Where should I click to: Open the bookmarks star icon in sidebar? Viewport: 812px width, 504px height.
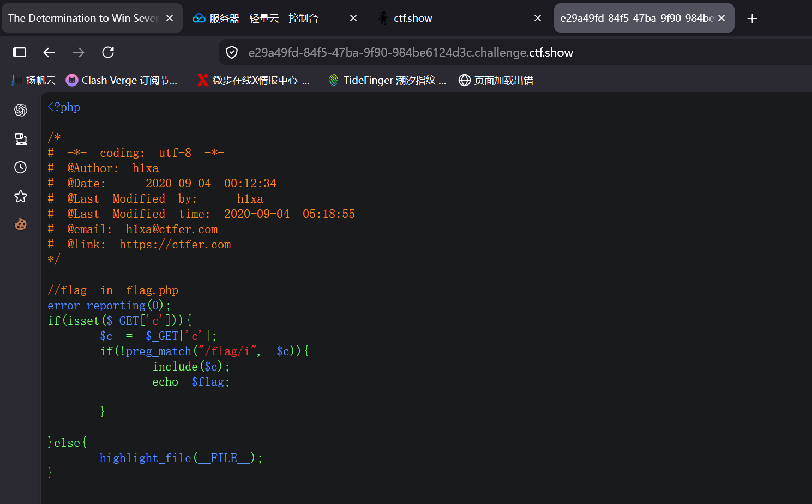[21, 196]
